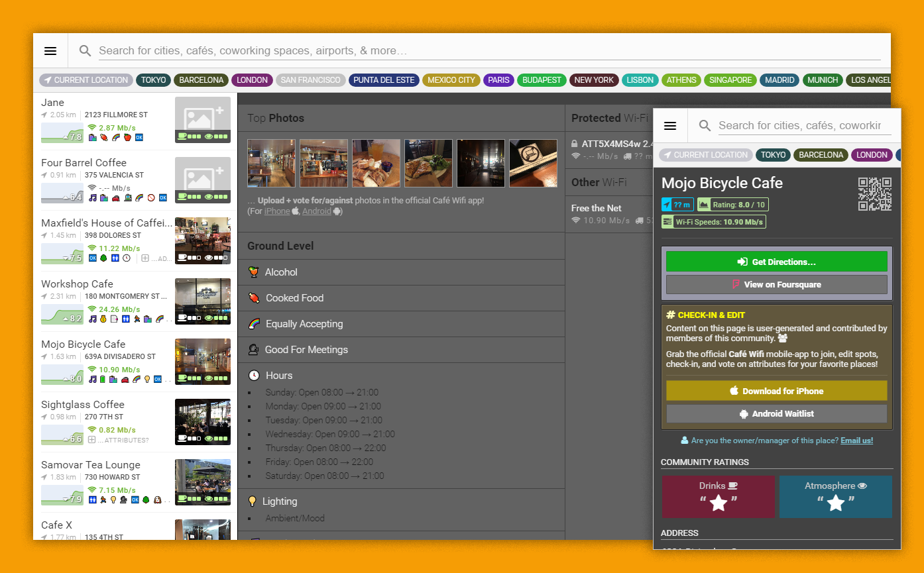Click the icon next to Good For Meetings
The height and width of the screenshot is (573, 924).
point(253,350)
